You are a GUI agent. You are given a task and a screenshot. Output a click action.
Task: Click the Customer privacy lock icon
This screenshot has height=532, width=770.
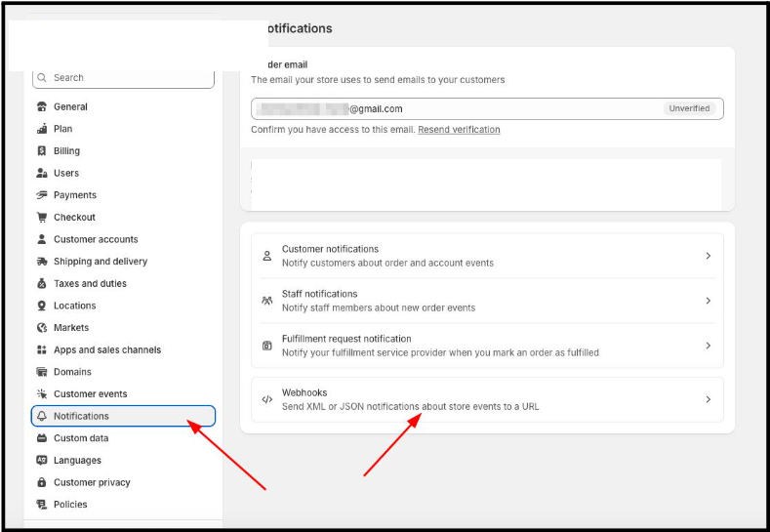point(41,482)
